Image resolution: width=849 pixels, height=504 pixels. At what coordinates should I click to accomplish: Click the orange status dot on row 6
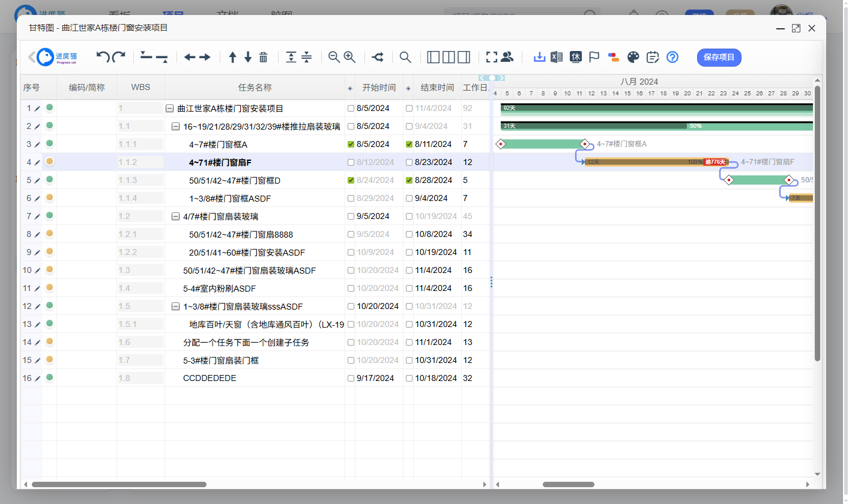click(50, 197)
